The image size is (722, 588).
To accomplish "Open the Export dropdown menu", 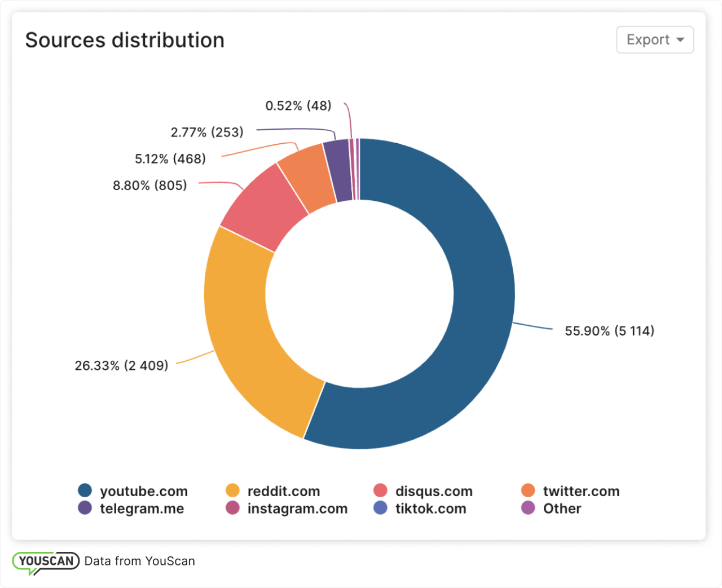I will point(654,40).
